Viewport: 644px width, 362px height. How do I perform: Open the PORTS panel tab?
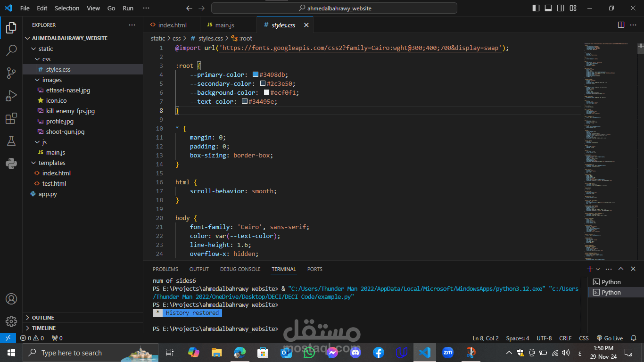coord(314,269)
